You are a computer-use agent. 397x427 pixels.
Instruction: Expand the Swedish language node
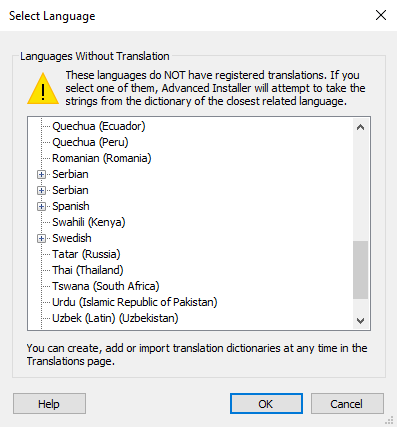tap(41, 238)
